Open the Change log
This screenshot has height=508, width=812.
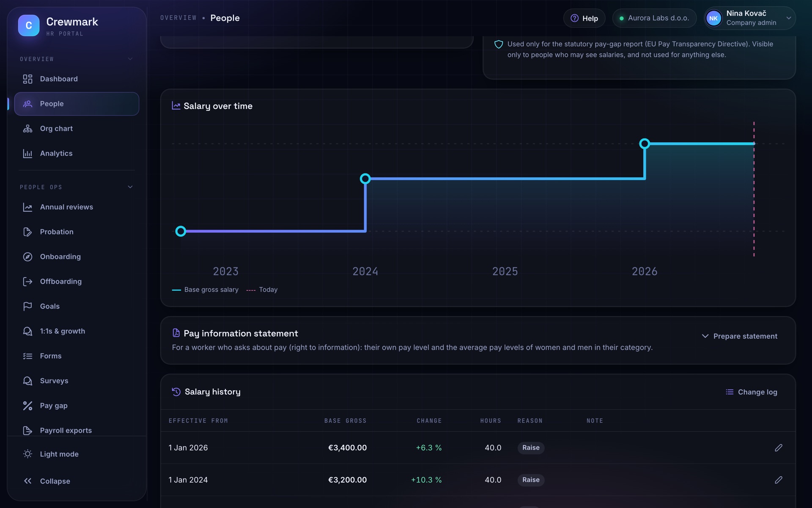tap(752, 392)
